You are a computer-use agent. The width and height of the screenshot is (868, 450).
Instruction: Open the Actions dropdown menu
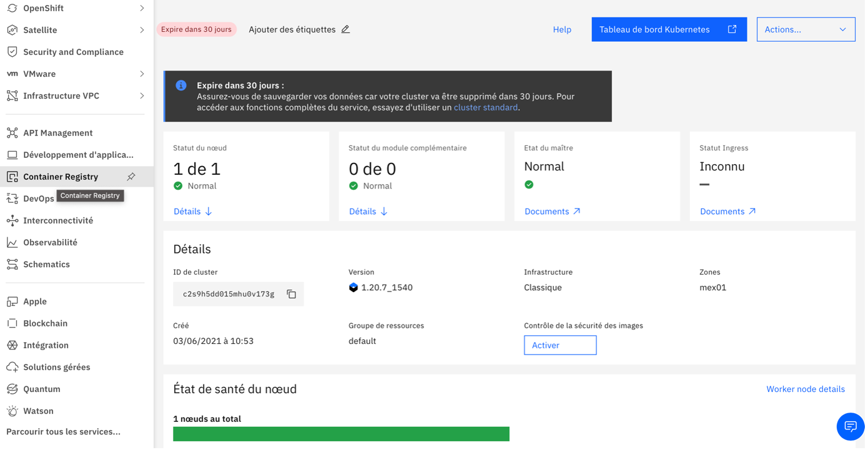click(806, 29)
